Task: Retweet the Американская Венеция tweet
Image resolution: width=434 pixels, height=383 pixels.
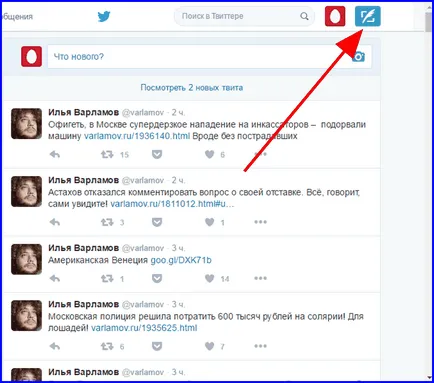Action: click(107, 278)
